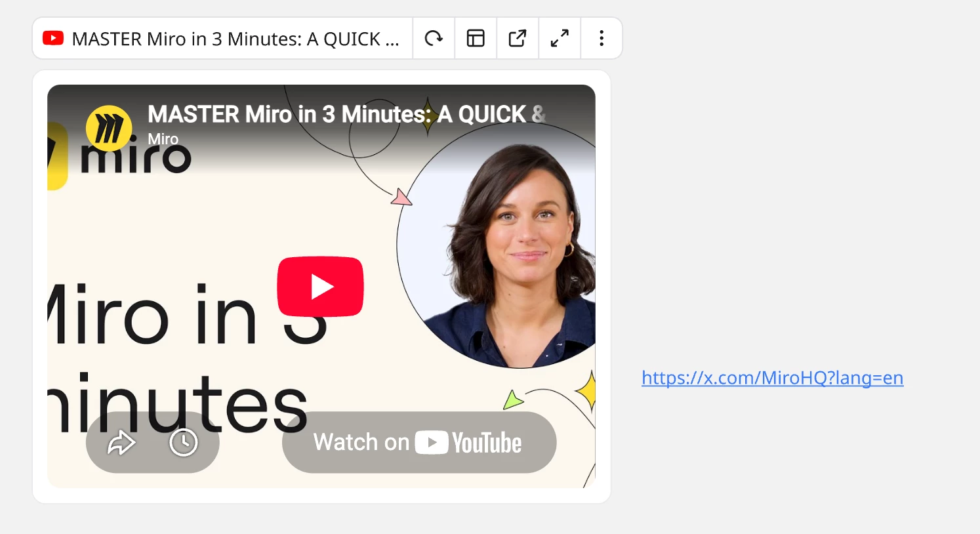This screenshot has width=980, height=534.
Task: Open the three-dot more options menu
Action: coord(602,39)
